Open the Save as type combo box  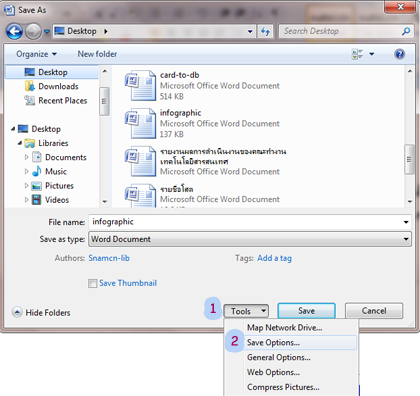pos(250,239)
